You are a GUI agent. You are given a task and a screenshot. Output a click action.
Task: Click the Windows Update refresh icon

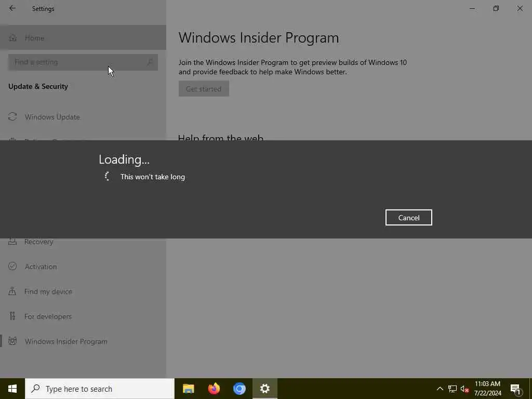pos(12,117)
